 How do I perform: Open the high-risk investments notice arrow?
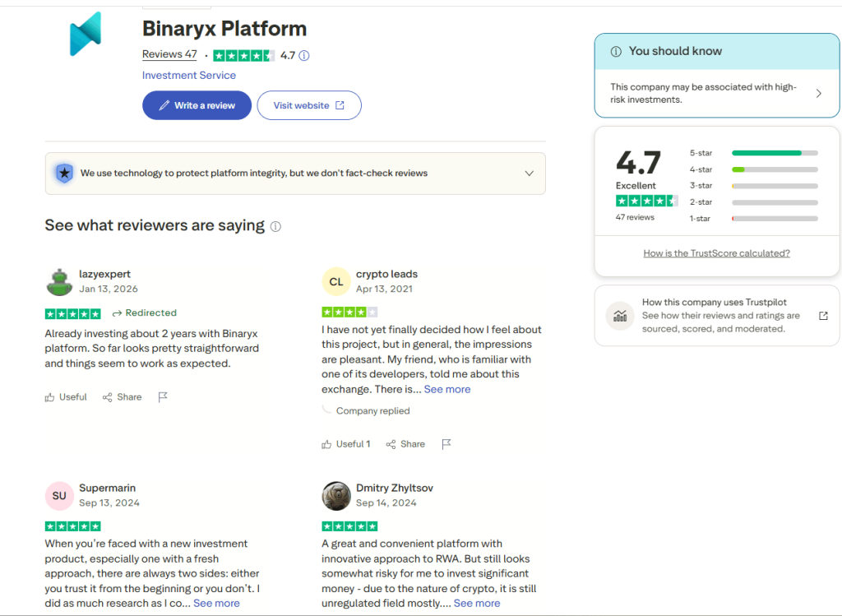click(819, 94)
